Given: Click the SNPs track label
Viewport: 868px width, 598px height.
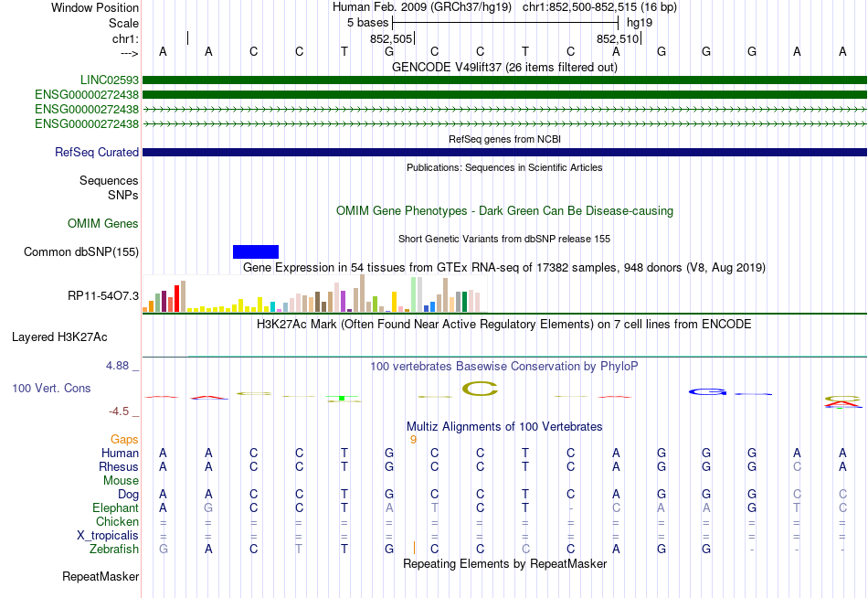Looking at the screenshot, I should pos(123,195).
